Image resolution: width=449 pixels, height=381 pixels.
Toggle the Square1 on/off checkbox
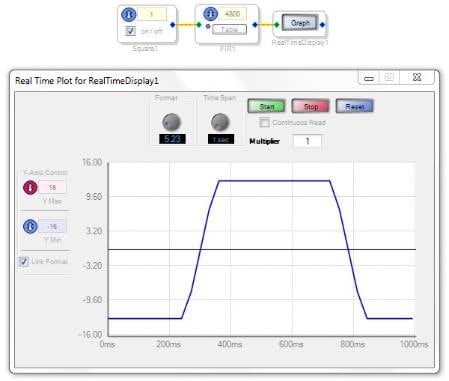click(130, 31)
